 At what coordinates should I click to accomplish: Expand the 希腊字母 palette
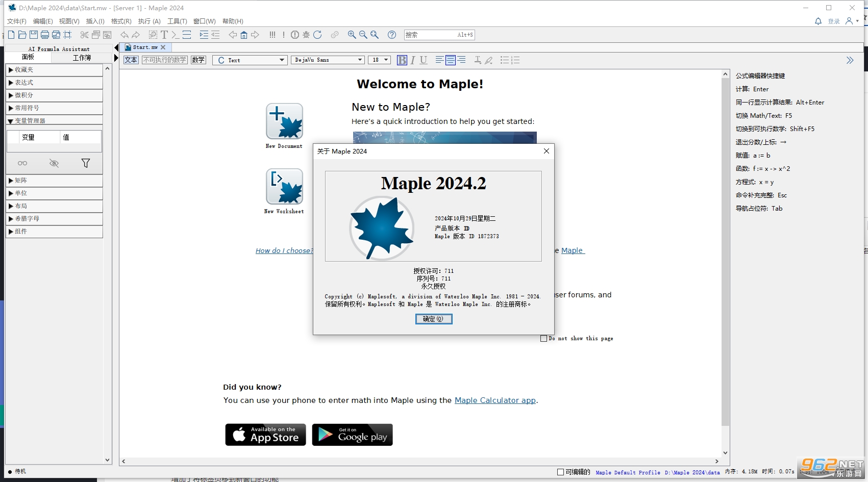[54, 219]
